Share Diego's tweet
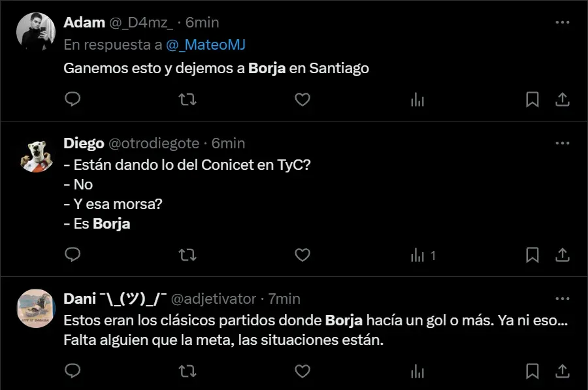588x390 pixels. 562,255
